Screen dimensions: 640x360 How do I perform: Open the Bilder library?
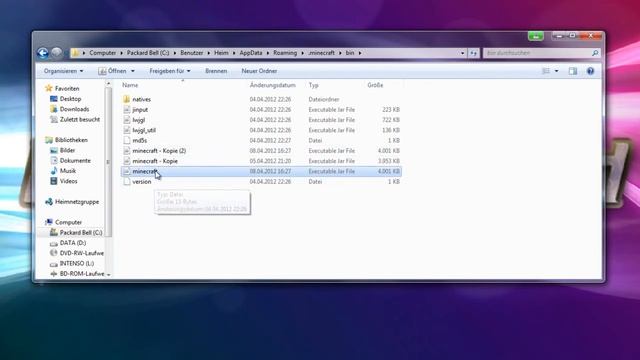click(x=67, y=150)
